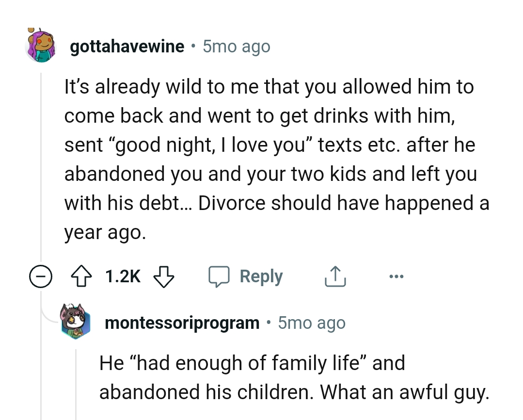This screenshot has height=420, width=523.
Task: Select the 1.2K vote count
Action: 122,276
